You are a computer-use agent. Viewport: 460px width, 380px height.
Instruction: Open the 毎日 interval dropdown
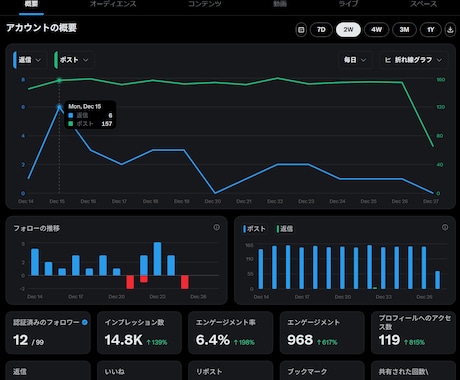(355, 60)
